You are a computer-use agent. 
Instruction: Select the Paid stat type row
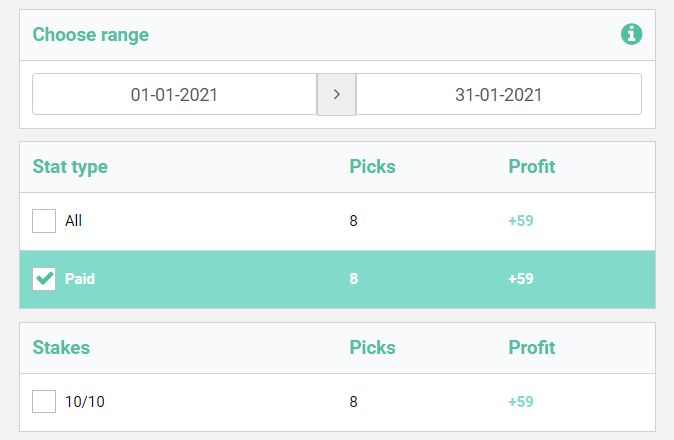pos(337,279)
